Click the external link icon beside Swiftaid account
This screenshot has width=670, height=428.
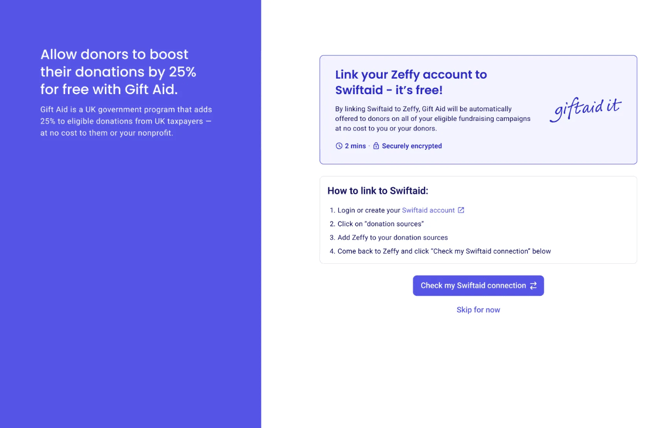tap(461, 210)
